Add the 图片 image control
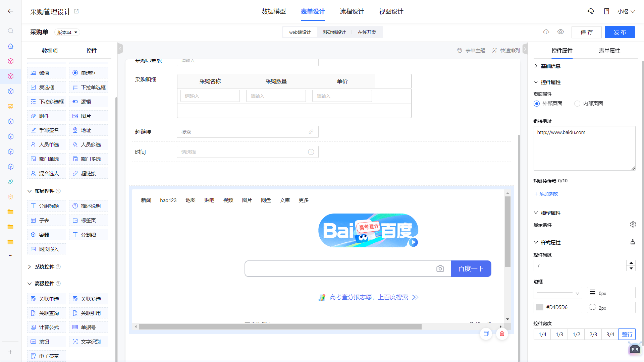The width and height of the screenshot is (644, 362). point(89,116)
